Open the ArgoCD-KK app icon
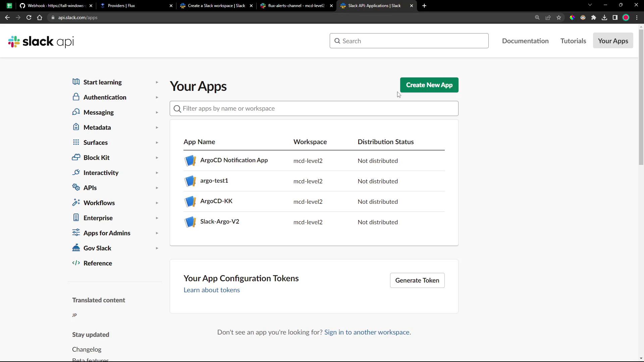The width and height of the screenshot is (644, 362). click(190, 201)
